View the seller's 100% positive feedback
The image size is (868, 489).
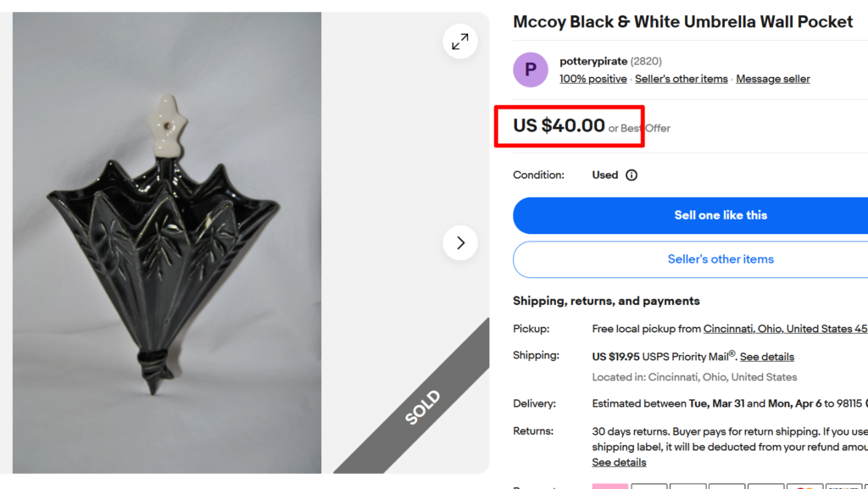(x=593, y=79)
